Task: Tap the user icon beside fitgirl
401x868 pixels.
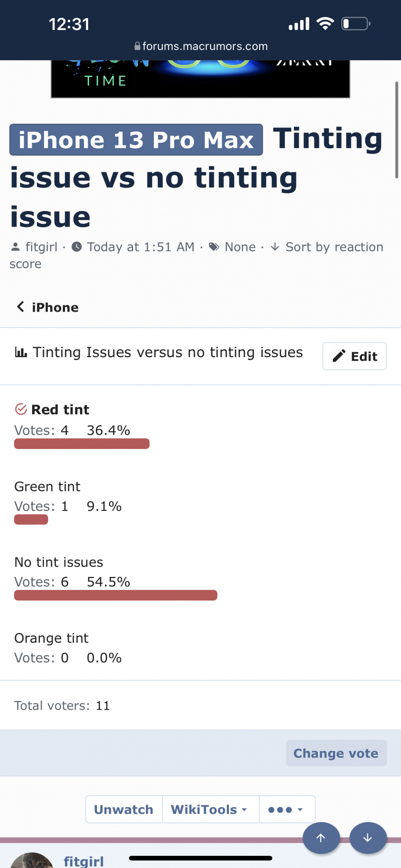Action: tap(16, 247)
